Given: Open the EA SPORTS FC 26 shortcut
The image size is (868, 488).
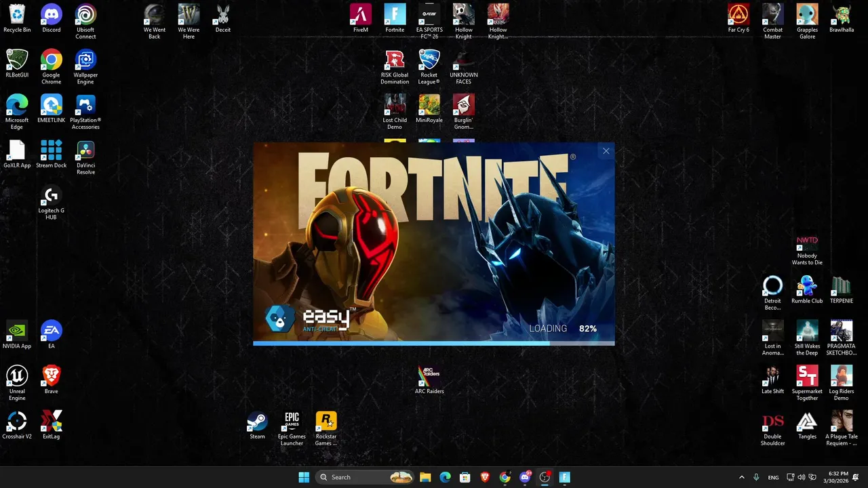Looking at the screenshot, I should coord(429,22).
